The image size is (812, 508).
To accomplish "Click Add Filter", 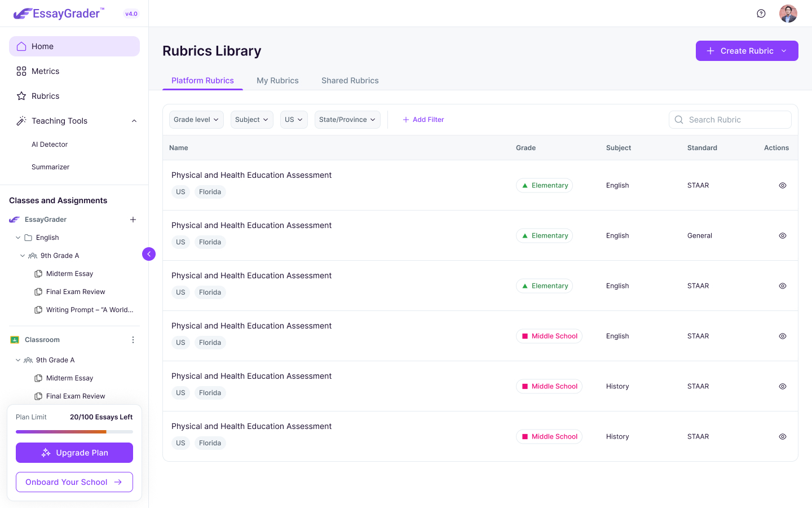I will pyautogui.click(x=423, y=120).
